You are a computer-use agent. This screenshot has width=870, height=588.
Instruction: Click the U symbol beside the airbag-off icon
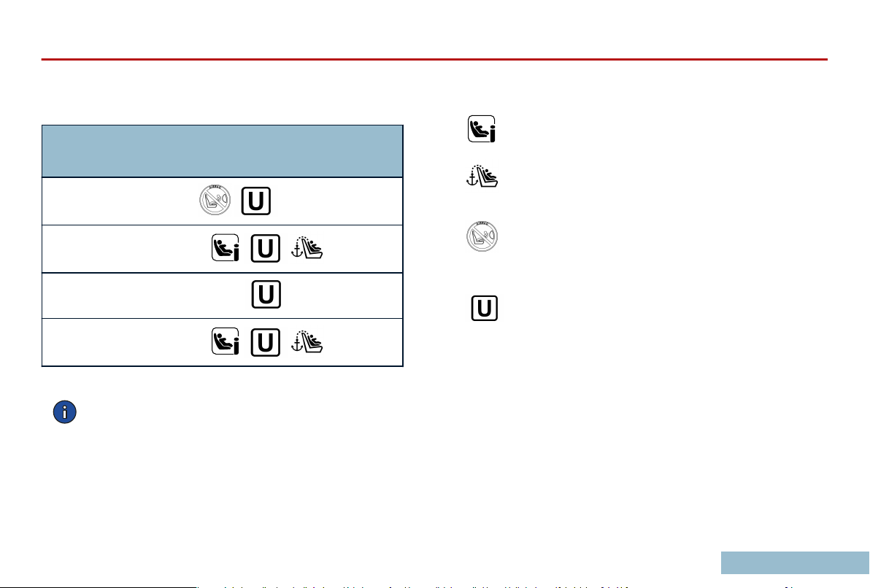pyautogui.click(x=255, y=201)
